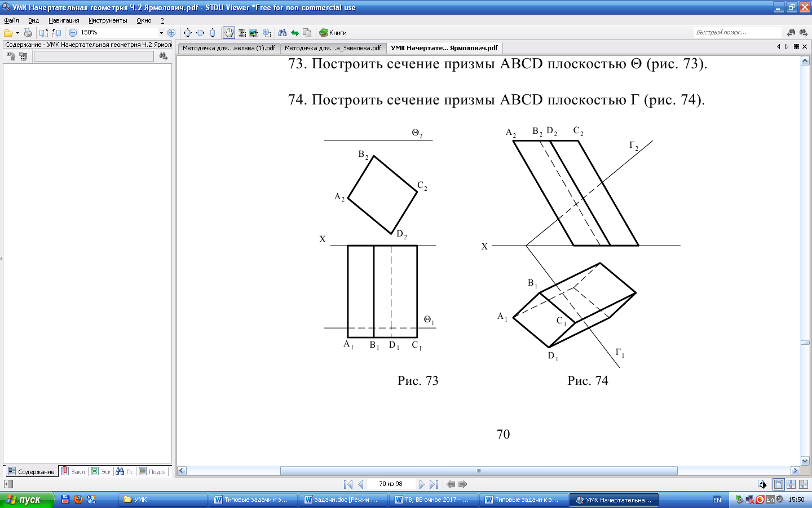Open the Навигация menu
The height and width of the screenshot is (508, 812).
64,20
